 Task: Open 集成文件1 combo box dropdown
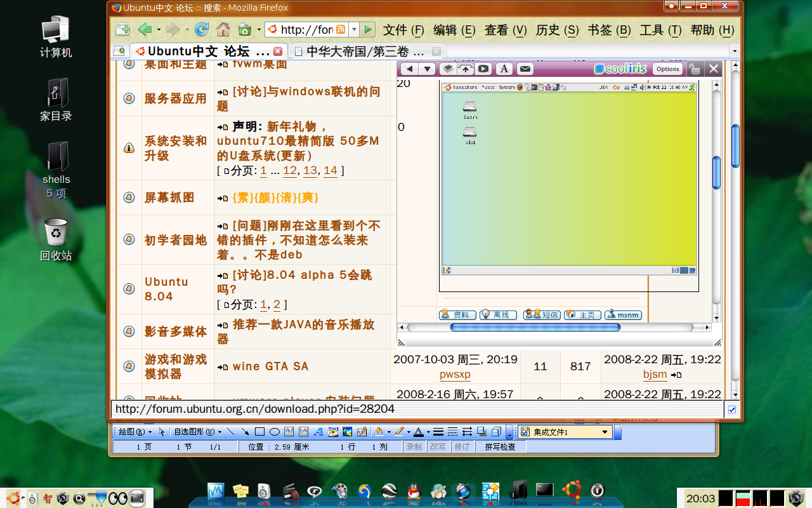(x=605, y=432)
